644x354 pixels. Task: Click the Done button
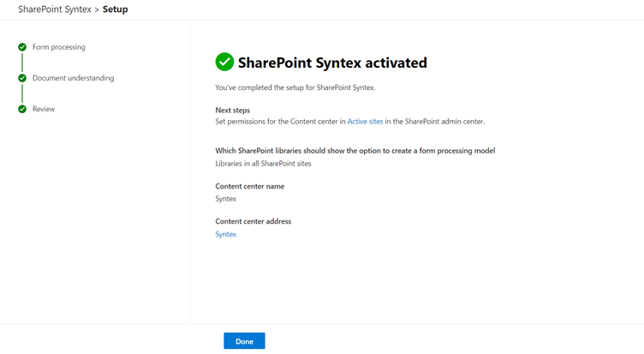[244, 341]
